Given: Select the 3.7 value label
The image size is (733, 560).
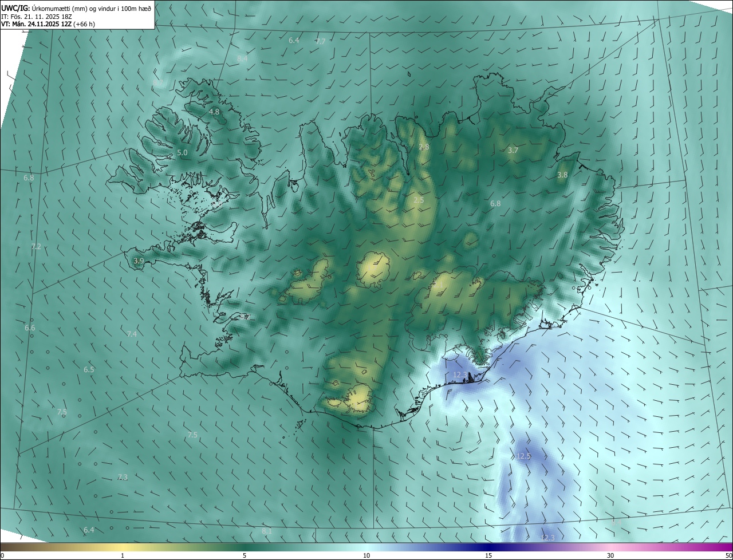Looking at the screenshot, I should pyautogui.click(x=513, y=151).
